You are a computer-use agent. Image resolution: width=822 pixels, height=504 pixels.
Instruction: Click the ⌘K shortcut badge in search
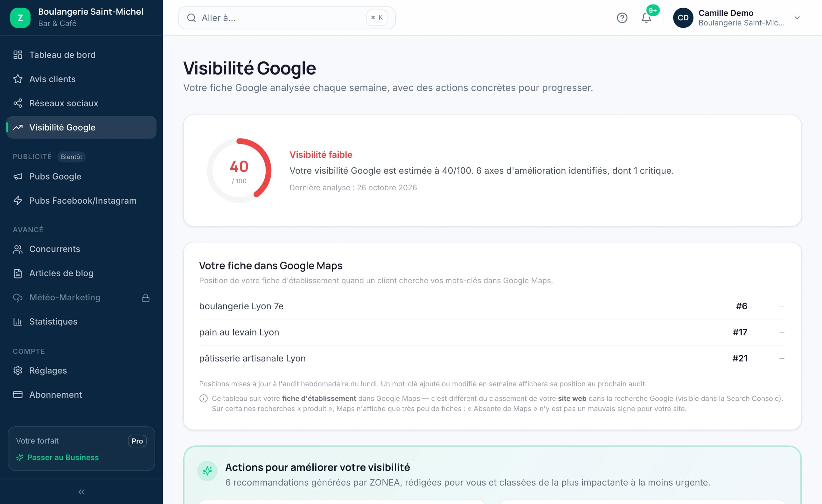tap(377, 18)
